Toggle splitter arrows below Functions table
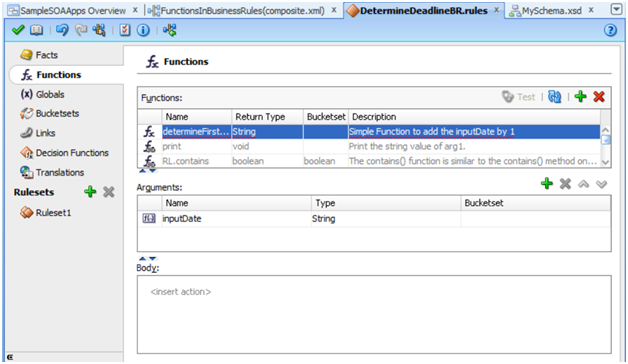The height and width of the screenshot is (364, 628). [x=147, y=171]
